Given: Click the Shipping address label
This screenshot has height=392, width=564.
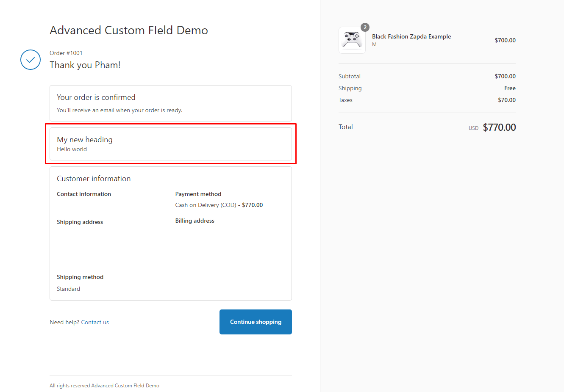Looking at the screenshot, I should pyautogui.click(x=80, y=222).
